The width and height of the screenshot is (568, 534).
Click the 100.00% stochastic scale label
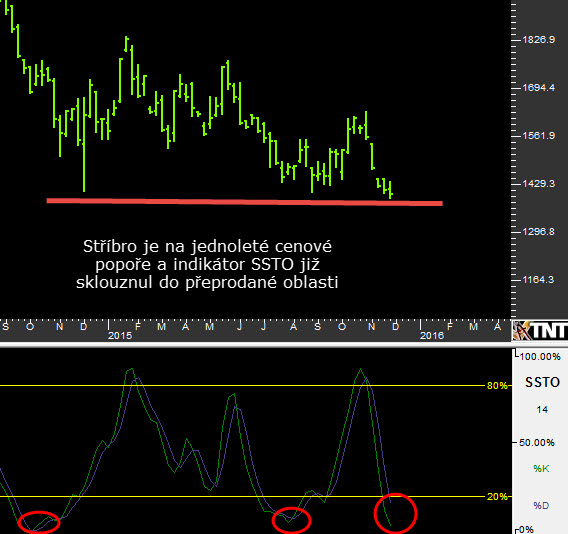click(x=540, y=356)
